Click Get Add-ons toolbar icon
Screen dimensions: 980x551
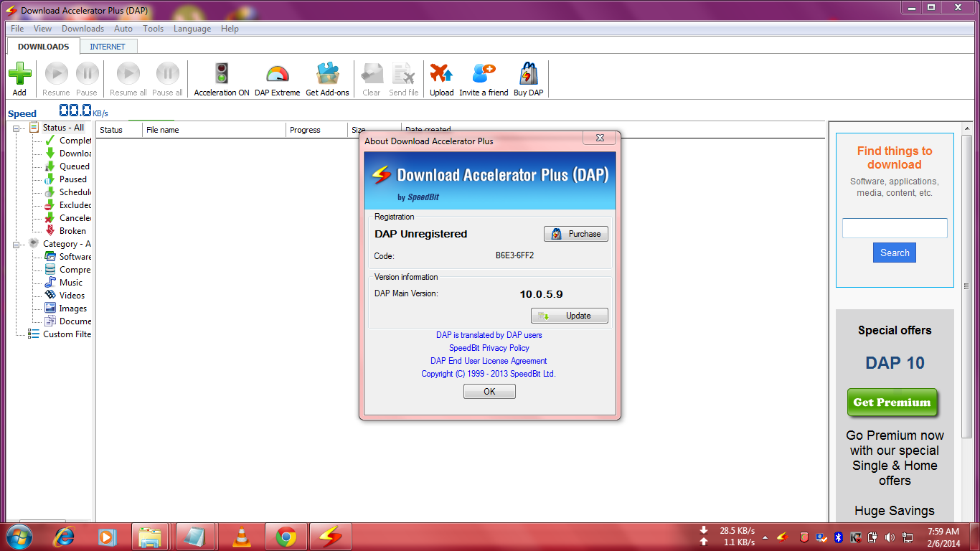(x=326, y=74)
